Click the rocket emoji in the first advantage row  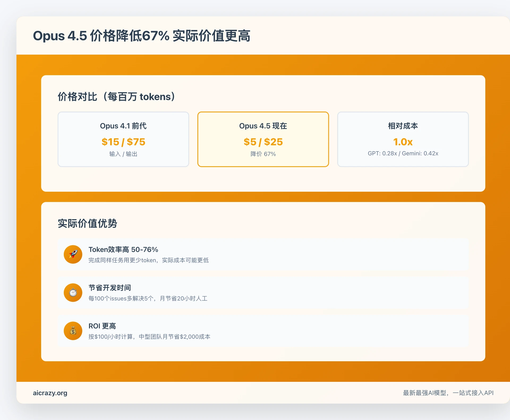(x=73, y=254)
